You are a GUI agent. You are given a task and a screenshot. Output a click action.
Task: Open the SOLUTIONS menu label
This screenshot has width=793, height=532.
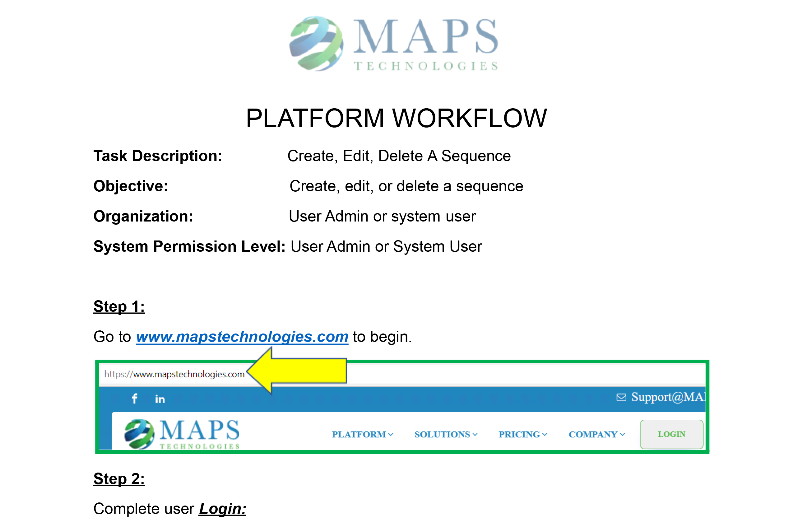pyautogui.click(x=442, y=434)
